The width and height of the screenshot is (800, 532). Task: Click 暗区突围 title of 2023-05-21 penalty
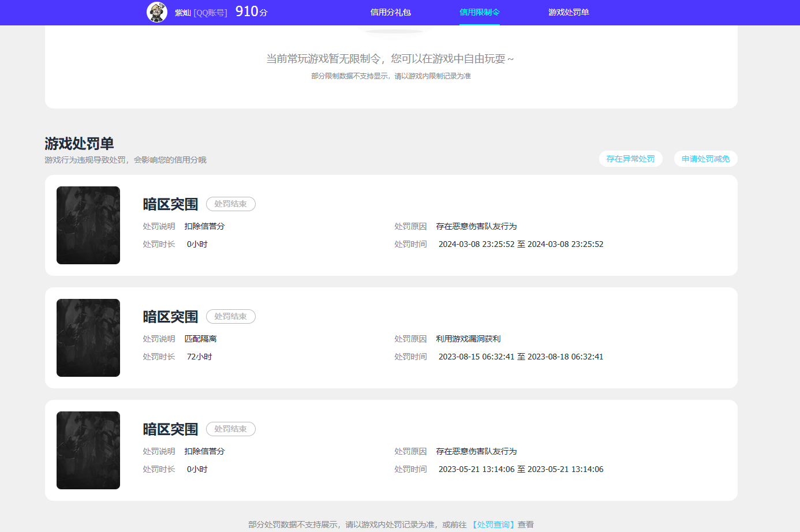170,429
